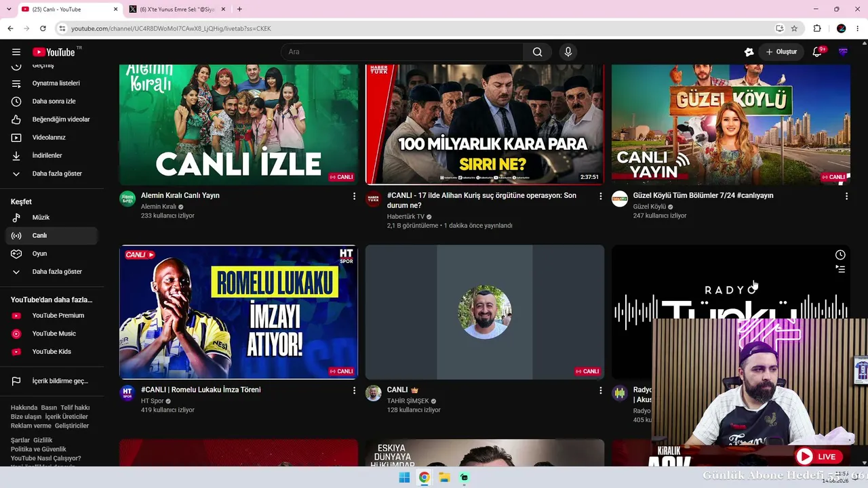868x488 pixels.
Task: Open Videolarınız in sidebar
Action: 51,138
